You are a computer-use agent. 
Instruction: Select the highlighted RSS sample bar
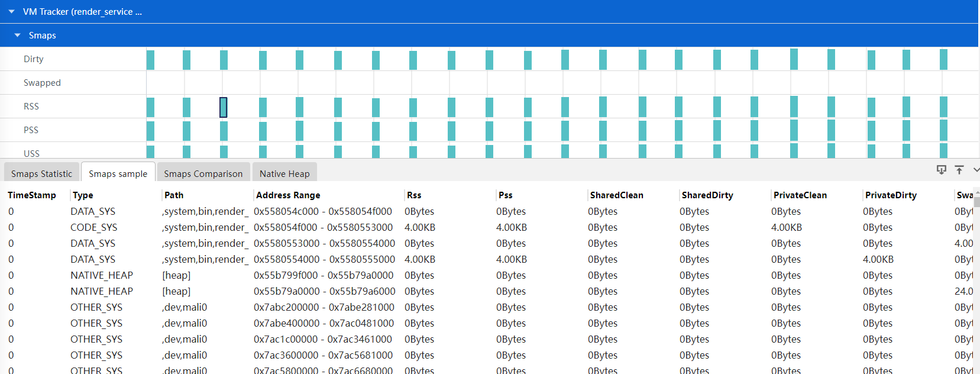coord(223,107)
